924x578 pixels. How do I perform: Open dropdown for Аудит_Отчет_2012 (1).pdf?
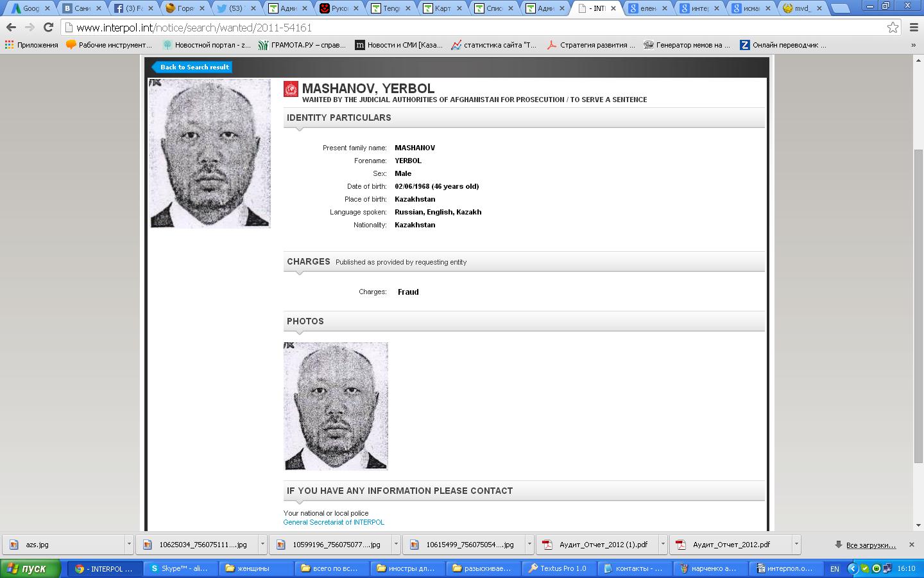point(663,544)
